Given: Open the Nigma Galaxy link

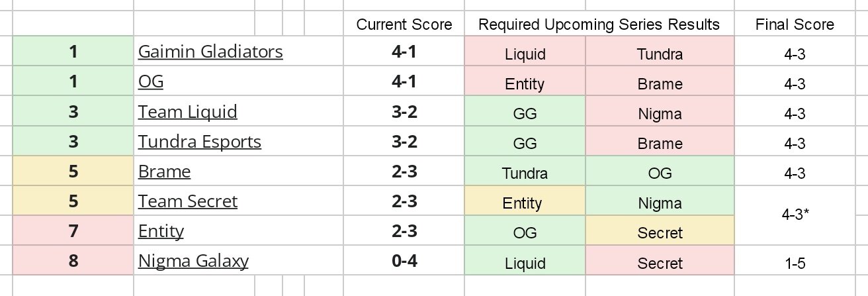Looking at the screenshot, I should tap(193, 262).
